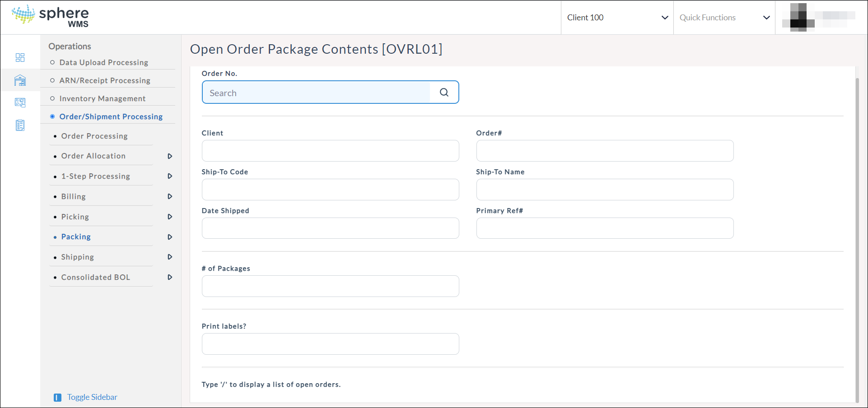Select Data Upload Processing radio option

coord(52,62)
